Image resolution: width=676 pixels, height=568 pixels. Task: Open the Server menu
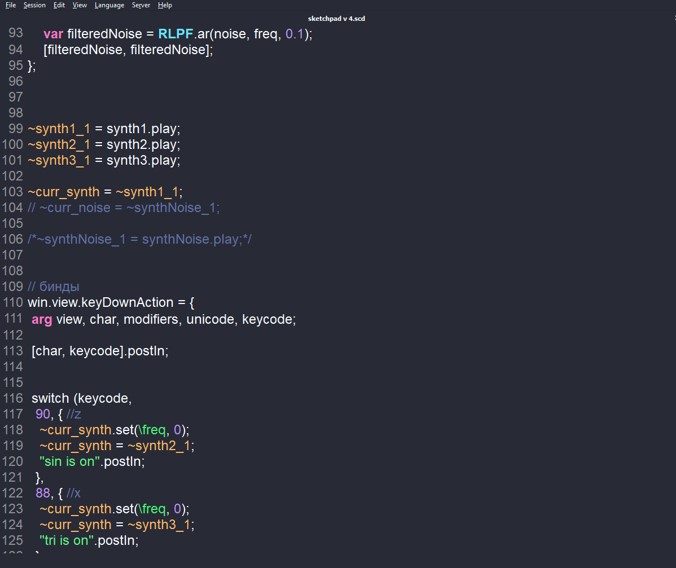(x=141, y=5)
